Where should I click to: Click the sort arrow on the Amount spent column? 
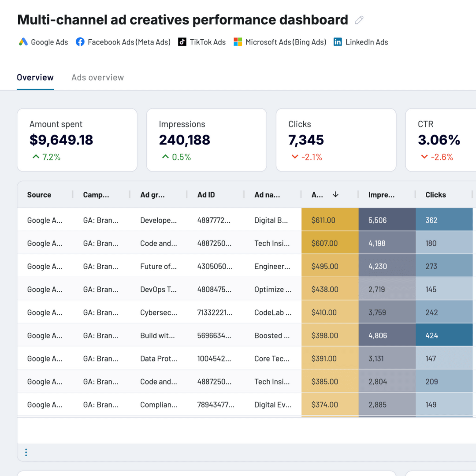pos(335,194)
